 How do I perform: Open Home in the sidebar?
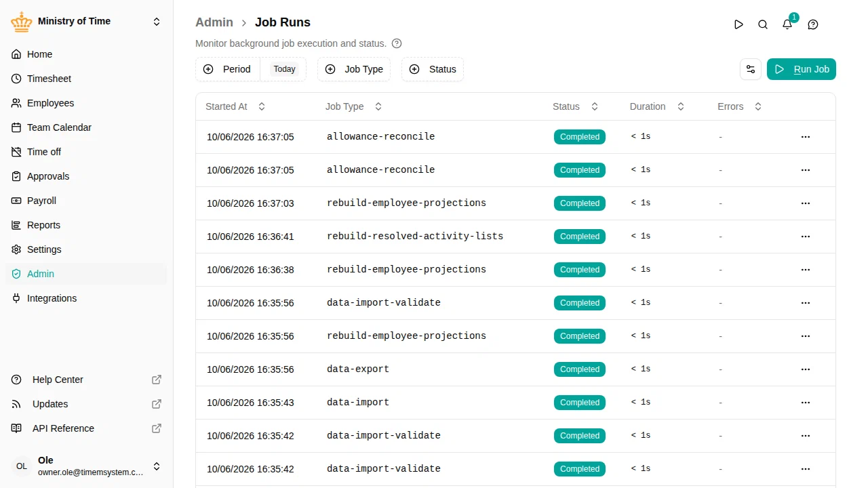86,54
